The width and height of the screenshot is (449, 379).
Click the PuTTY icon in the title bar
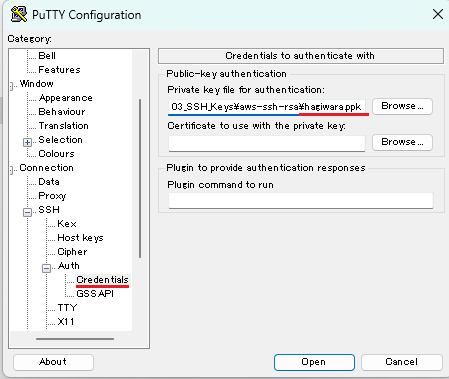pyautogui.click(x=19, y=15)
